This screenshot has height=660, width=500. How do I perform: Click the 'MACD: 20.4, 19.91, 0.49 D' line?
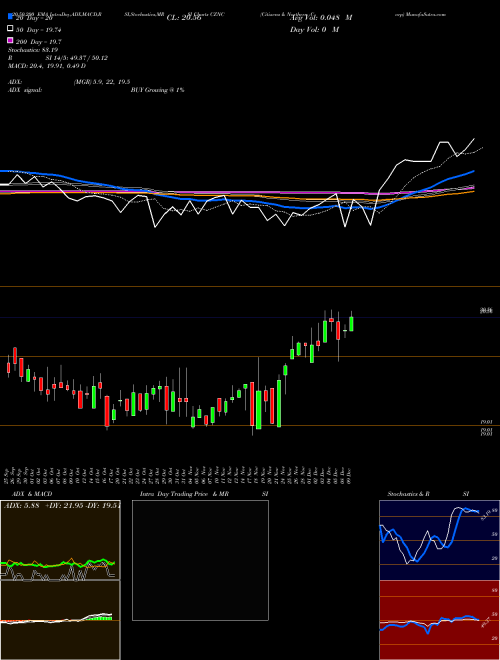(47, 66)
